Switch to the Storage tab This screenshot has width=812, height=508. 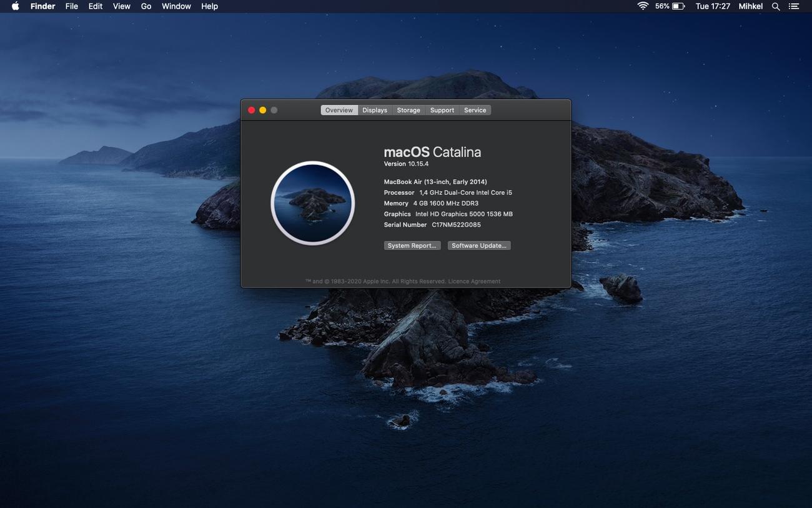coord(408,110)
